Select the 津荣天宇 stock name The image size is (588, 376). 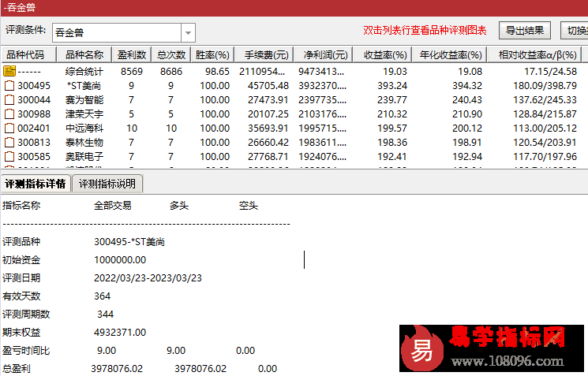pos(84,114)
